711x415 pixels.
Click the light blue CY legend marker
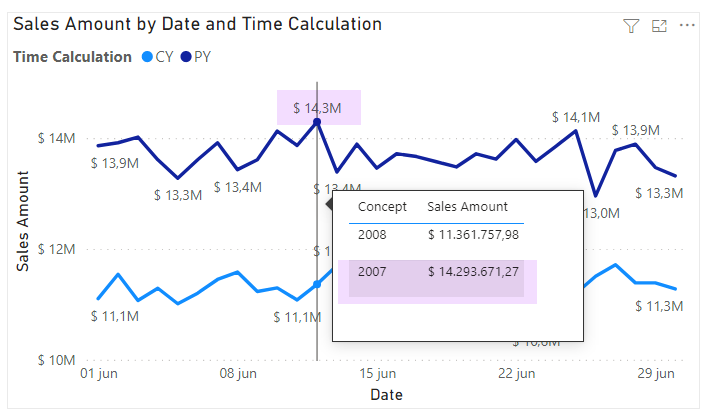(x=148, y=57)
